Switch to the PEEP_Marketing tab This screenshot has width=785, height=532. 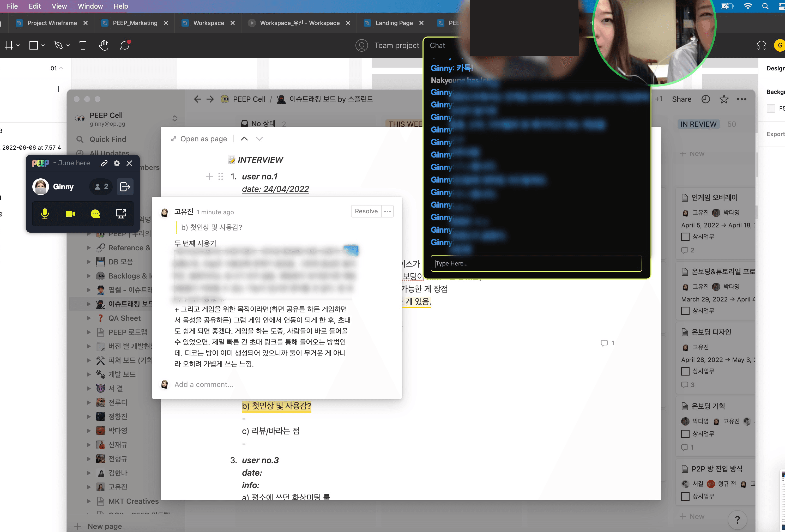coord(135,23)
